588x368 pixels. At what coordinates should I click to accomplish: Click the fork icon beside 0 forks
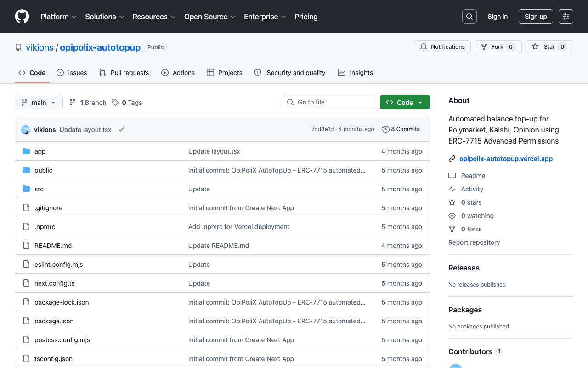pos(452,229)
